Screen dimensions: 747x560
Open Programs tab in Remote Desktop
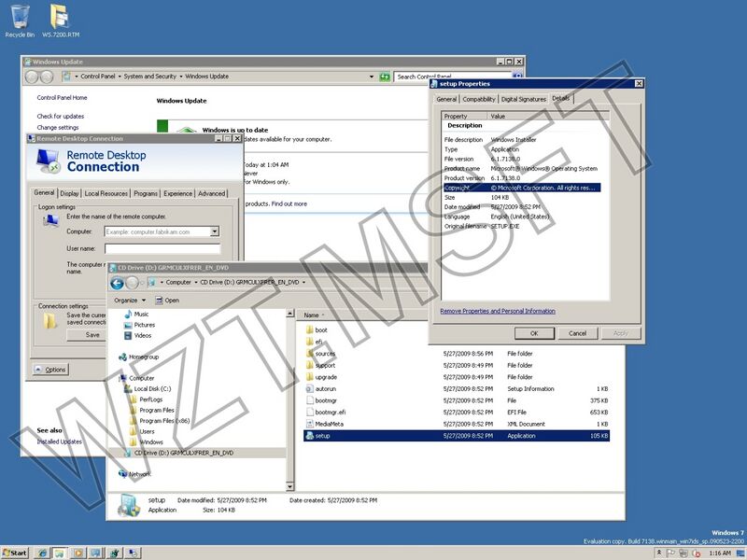[146, 193]
